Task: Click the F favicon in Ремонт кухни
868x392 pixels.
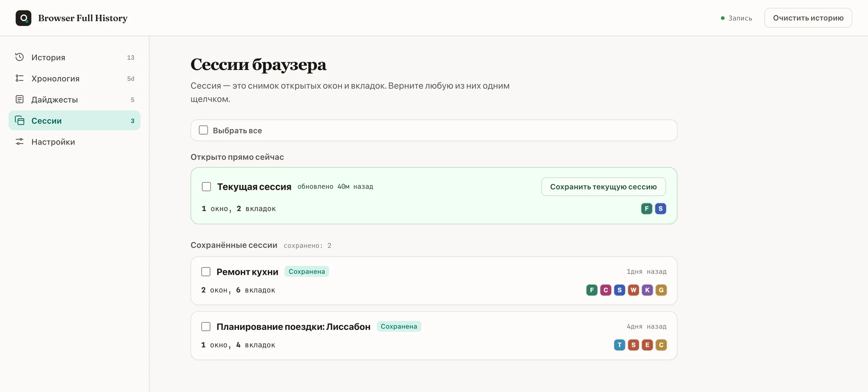Action: tap(592, 290)
